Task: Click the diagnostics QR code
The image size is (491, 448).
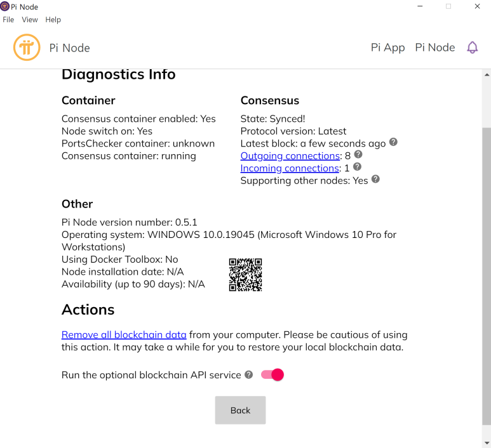Action: (x=245, y=275)
